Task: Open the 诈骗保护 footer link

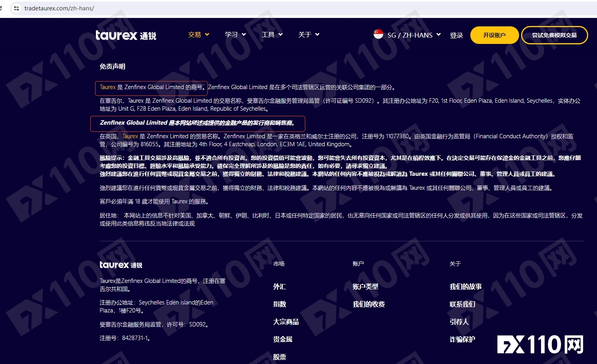Action: coord(462,340)
